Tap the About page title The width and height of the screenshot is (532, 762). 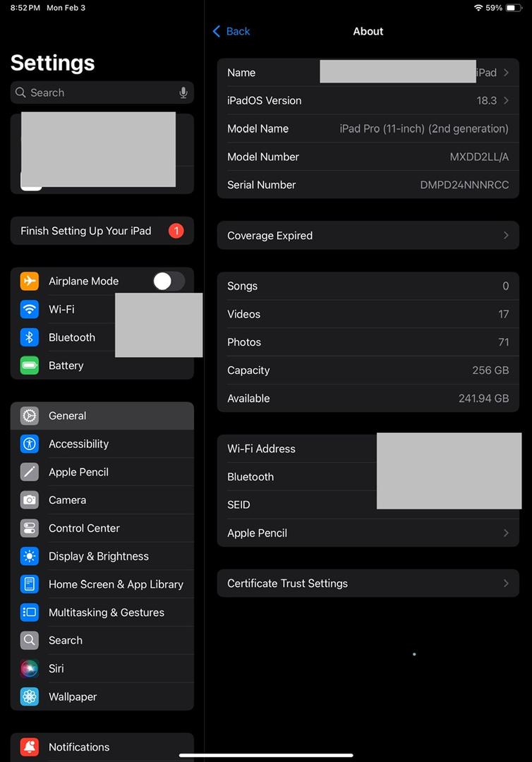point(368,31)
